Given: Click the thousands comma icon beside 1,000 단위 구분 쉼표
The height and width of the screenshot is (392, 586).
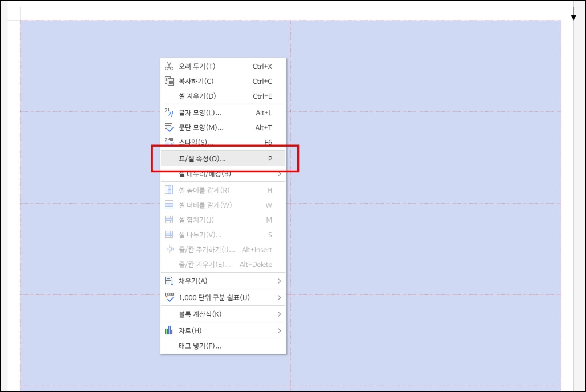Looking at the screenshot, I should click(x=168, y=297).
